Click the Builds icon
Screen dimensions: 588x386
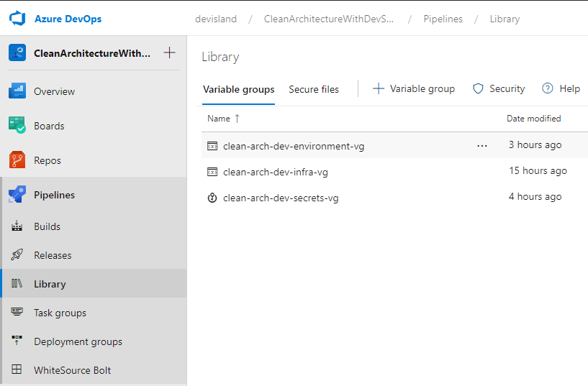coord(17,226)
